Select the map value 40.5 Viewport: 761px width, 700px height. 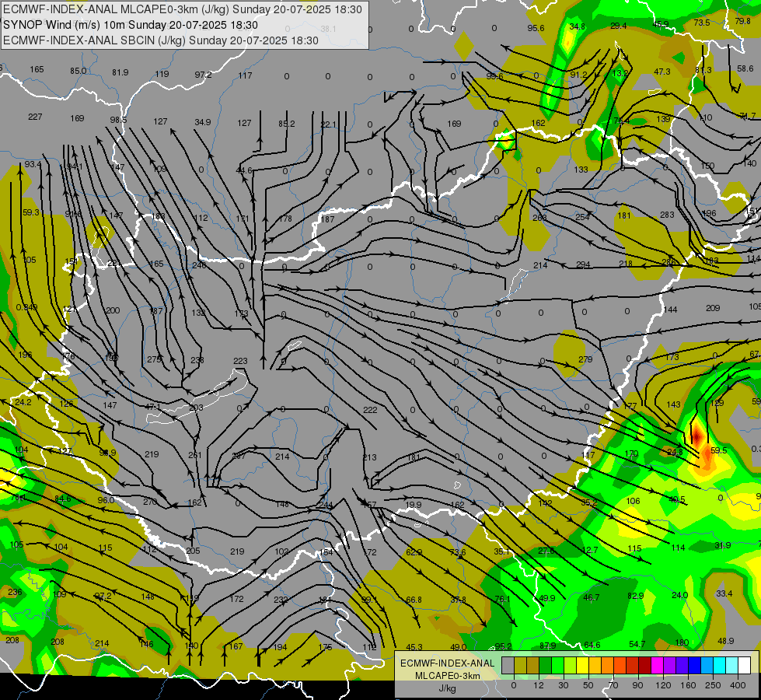coord(676,499)
